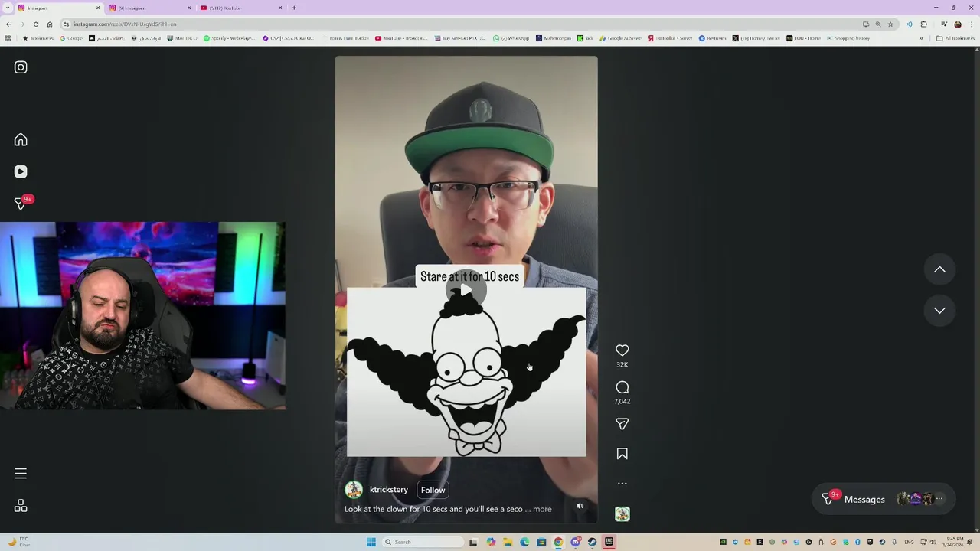Bookmark this page with the star icon
Viewport: 980px width, 551px height.
[x=890, y=24]
